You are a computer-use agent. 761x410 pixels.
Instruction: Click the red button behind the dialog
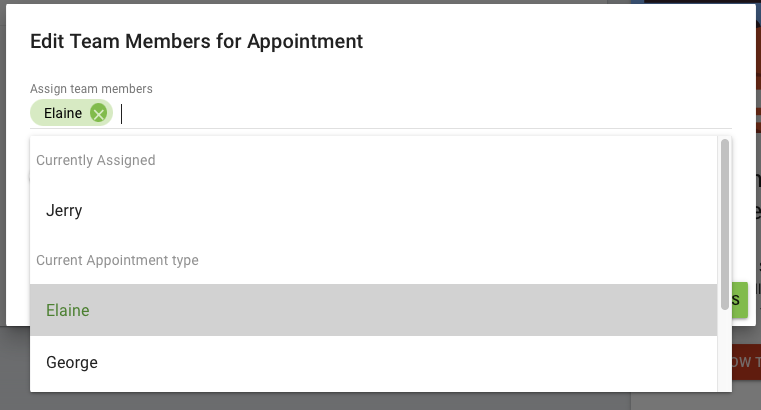point(746,361)
